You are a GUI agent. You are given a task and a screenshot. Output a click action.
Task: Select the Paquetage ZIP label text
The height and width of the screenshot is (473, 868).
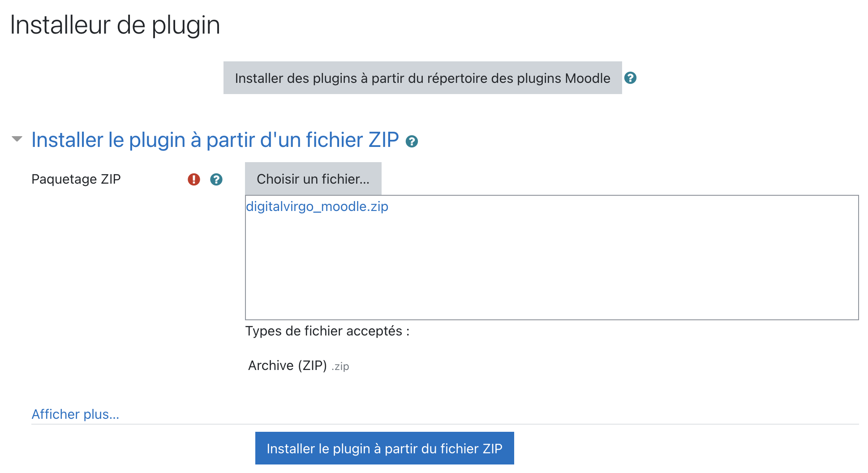coord(76,179)
